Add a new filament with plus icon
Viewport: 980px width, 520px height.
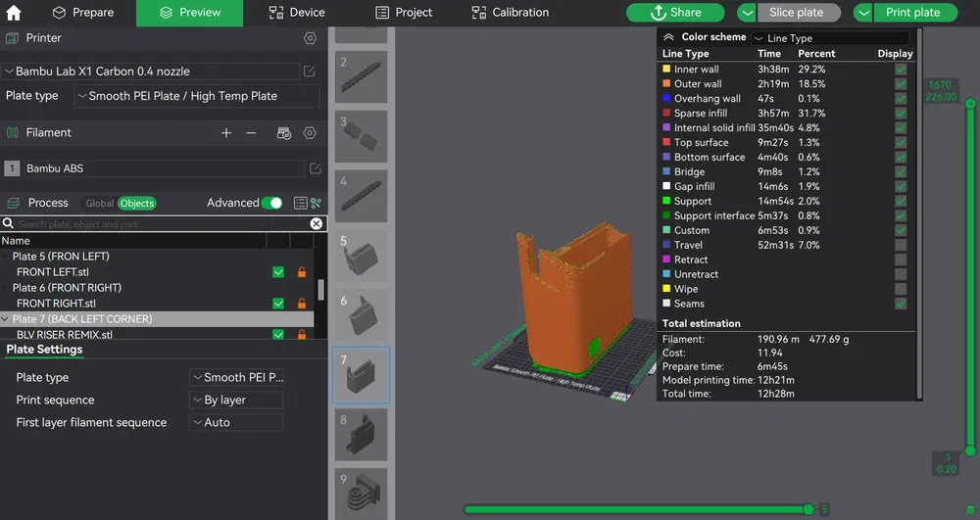pos(226,133)
